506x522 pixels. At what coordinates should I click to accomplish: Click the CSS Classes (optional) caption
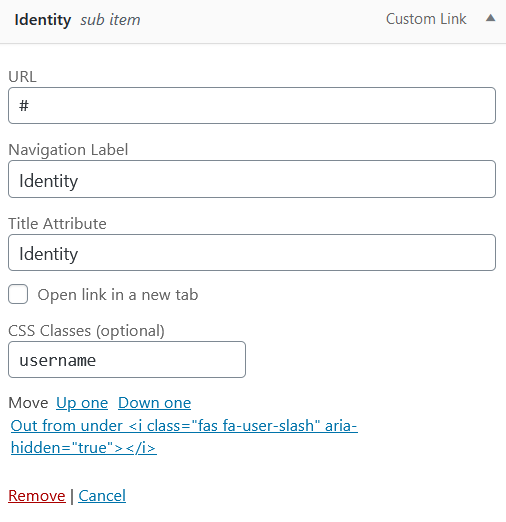coord(86,331)
